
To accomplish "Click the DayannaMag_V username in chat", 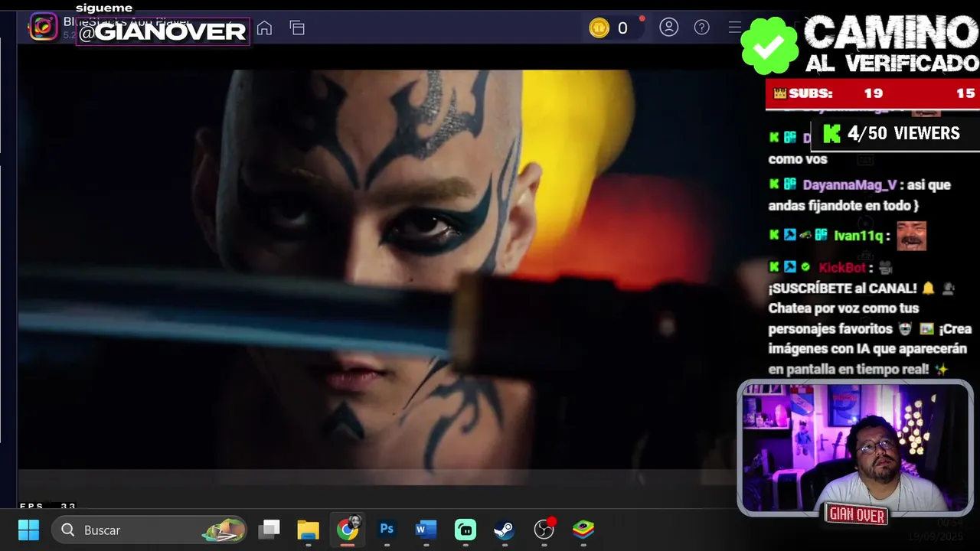I will click(x=849, y=185).
